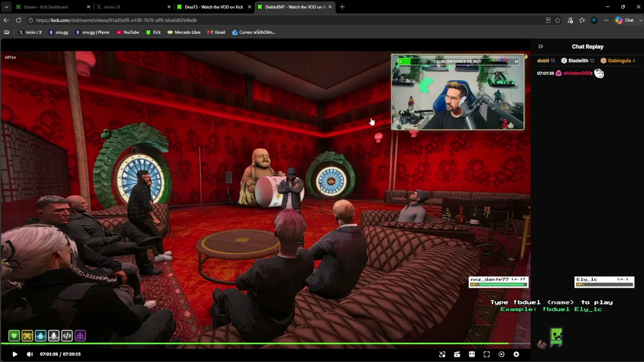Open a new browser tab
Image resolution: width=644 pixels, height=362 pixels.
point(342,7)
